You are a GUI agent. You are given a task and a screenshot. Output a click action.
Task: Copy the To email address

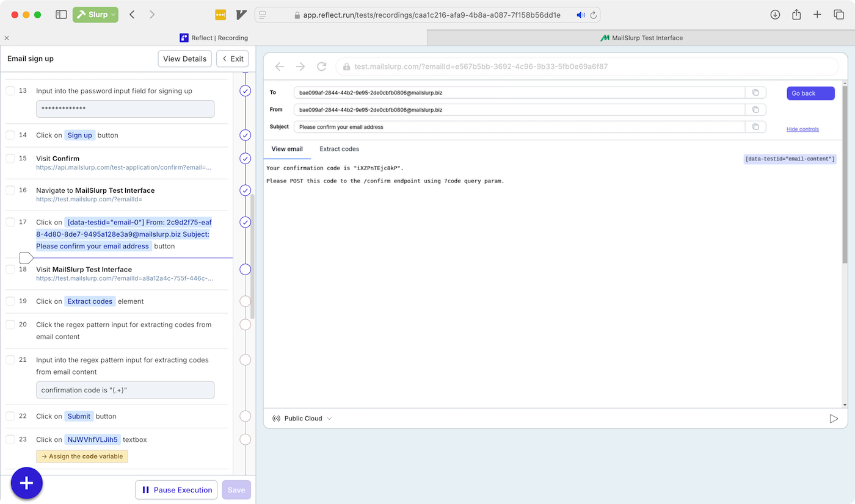click(x=755, y=93)
